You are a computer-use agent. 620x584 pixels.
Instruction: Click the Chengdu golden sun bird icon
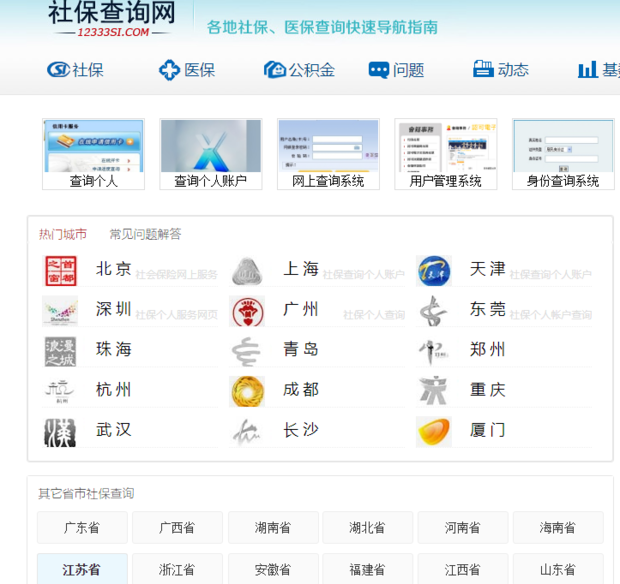click(247, 391)
